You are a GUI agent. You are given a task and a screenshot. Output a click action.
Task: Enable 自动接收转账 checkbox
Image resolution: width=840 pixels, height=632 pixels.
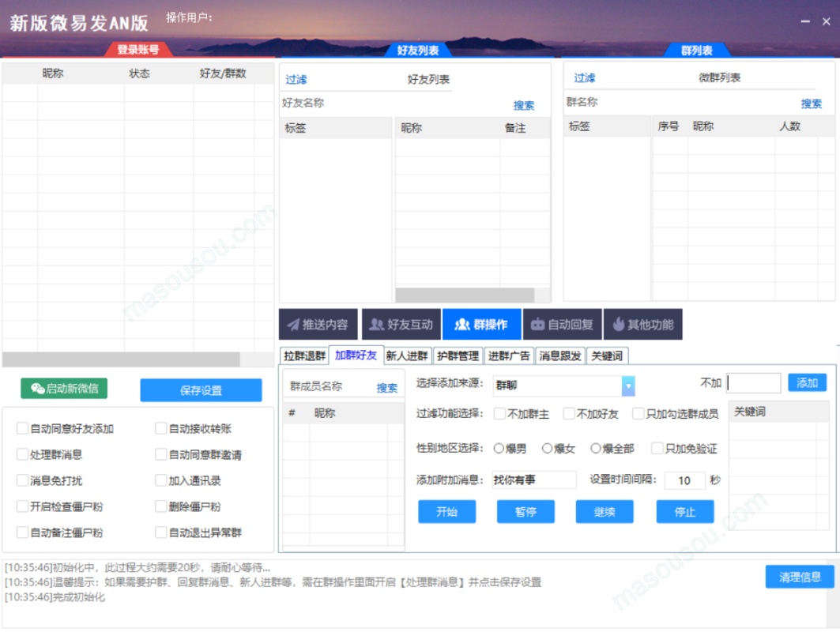click(x=160, y=428)
